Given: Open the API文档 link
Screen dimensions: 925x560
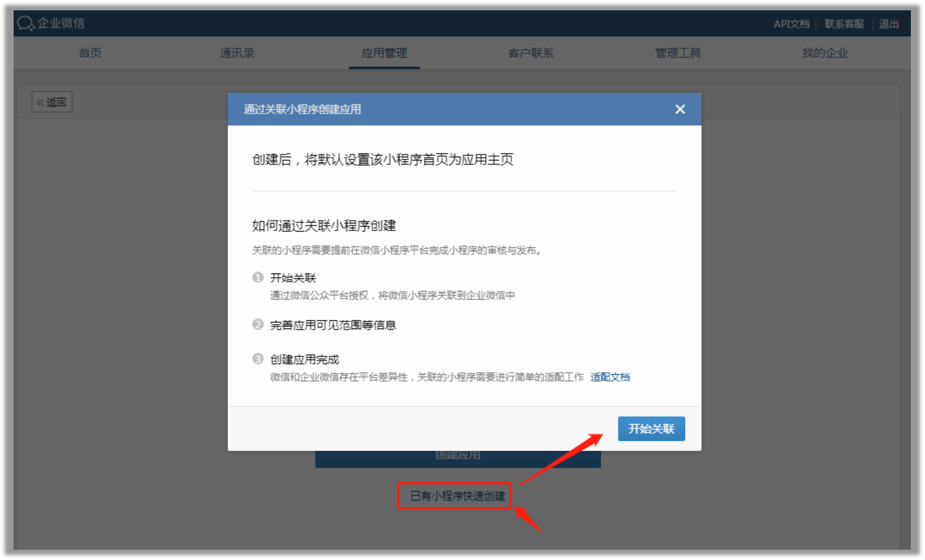Looking at the screenshot, I should point(792,24).
